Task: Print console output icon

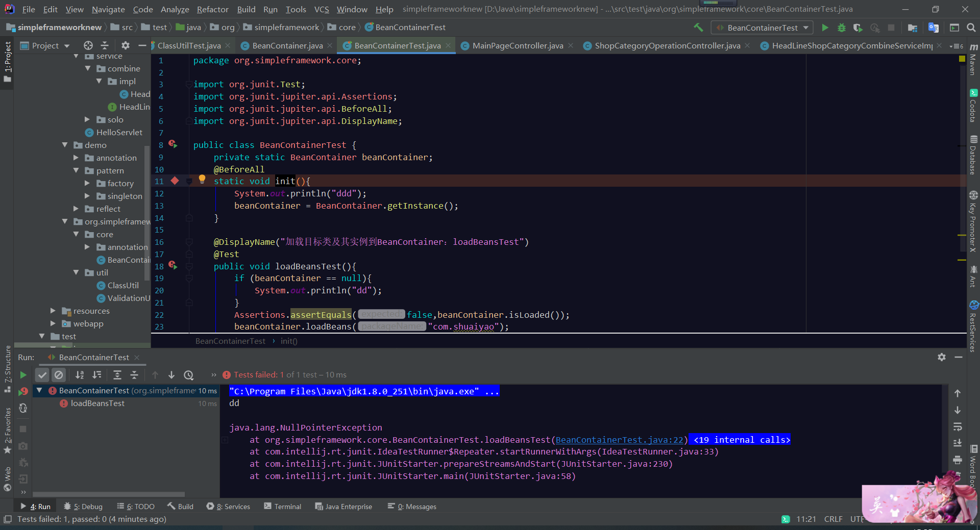Action: tap(958, 460)
